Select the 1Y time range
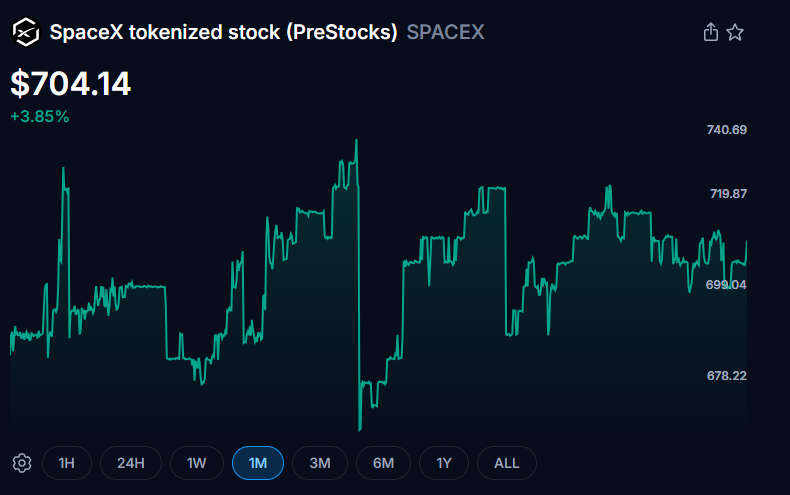Image resolution: width=790 pixels, height=495 pixels. (445, 463)
